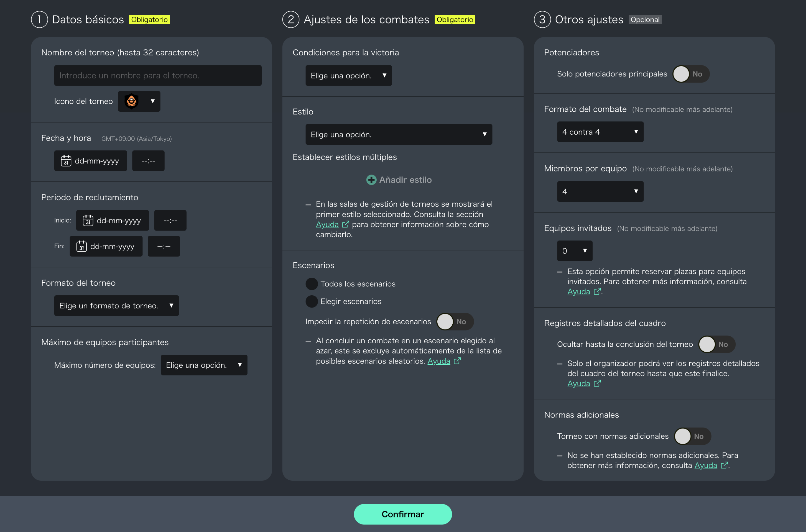Open the Equipos invitados dropdown
Viewport: 806px width, 532px height.
click(575, 251)
